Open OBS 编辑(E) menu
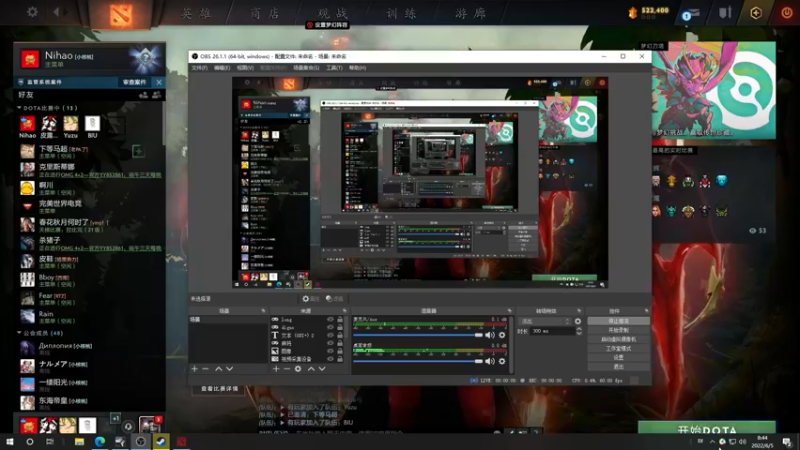800x450 pixels. [x=222, y=68]
